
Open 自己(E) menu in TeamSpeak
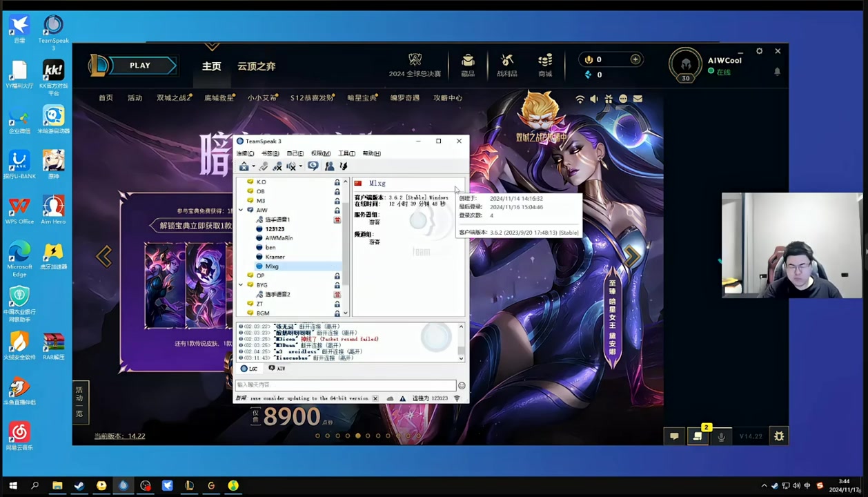pyautogui.click(x=295, y=153)
